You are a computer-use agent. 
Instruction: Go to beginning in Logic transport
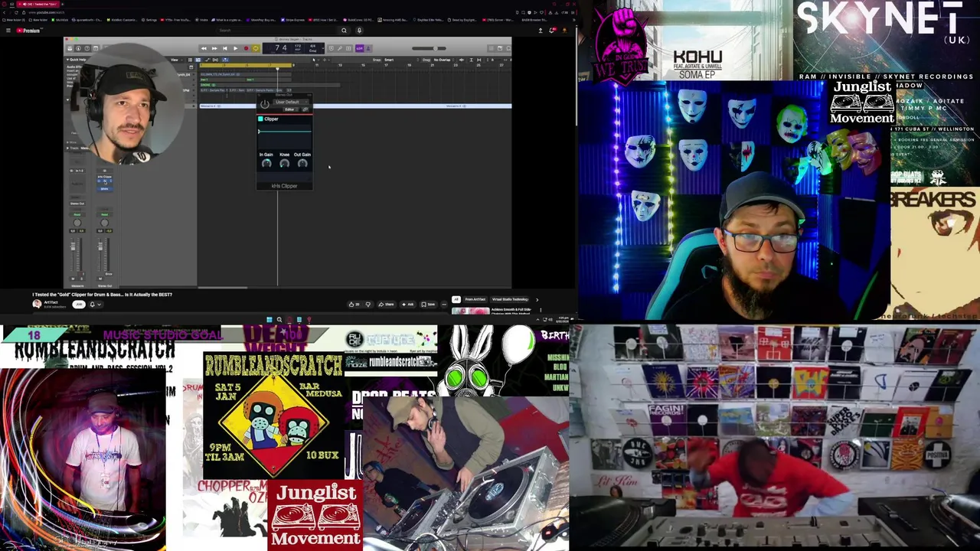[225, 48]
